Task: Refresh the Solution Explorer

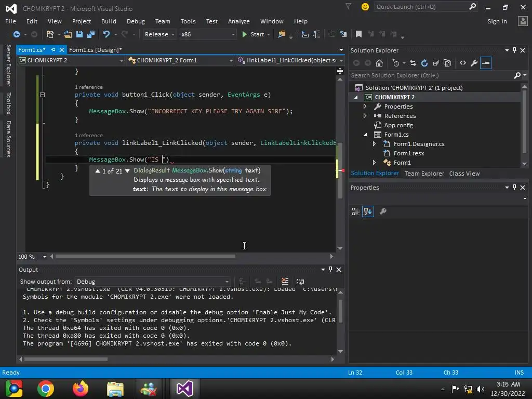Action: [424, 63]
